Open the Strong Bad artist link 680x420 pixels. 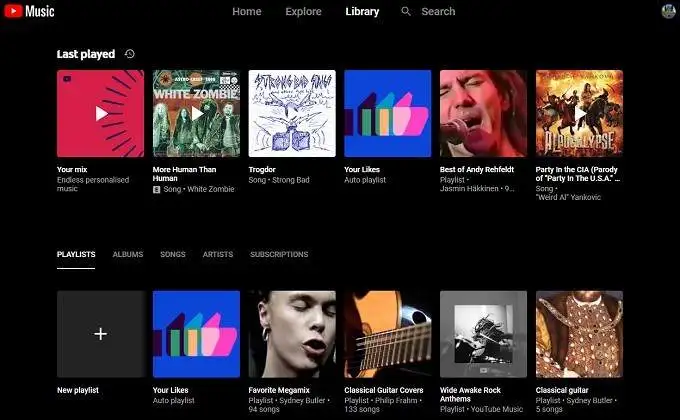point(291,180)
